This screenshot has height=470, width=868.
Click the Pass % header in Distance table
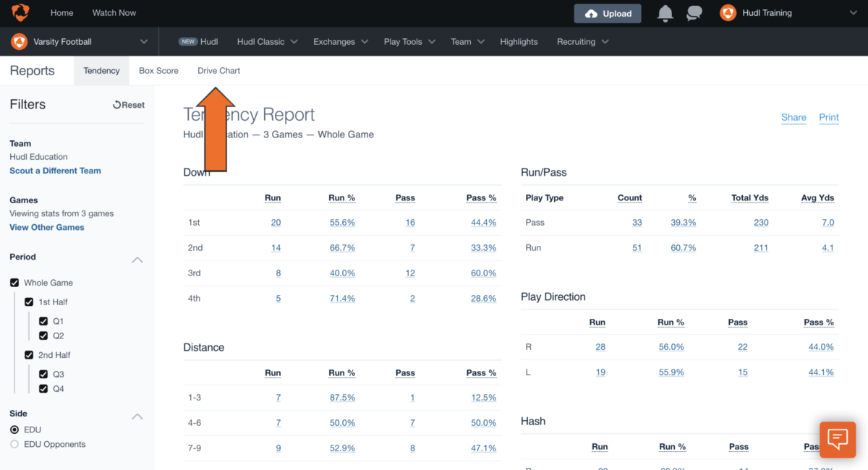481,373
